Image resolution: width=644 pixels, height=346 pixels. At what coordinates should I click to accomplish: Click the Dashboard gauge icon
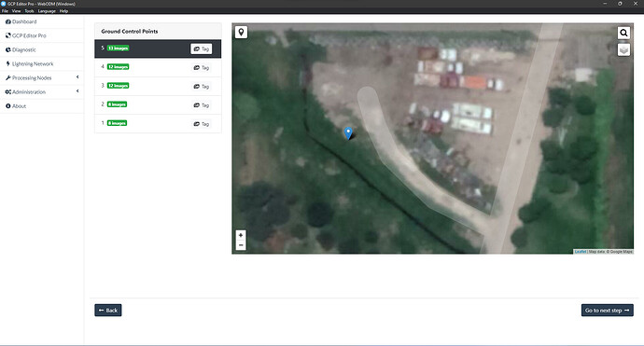coord(7,21)
